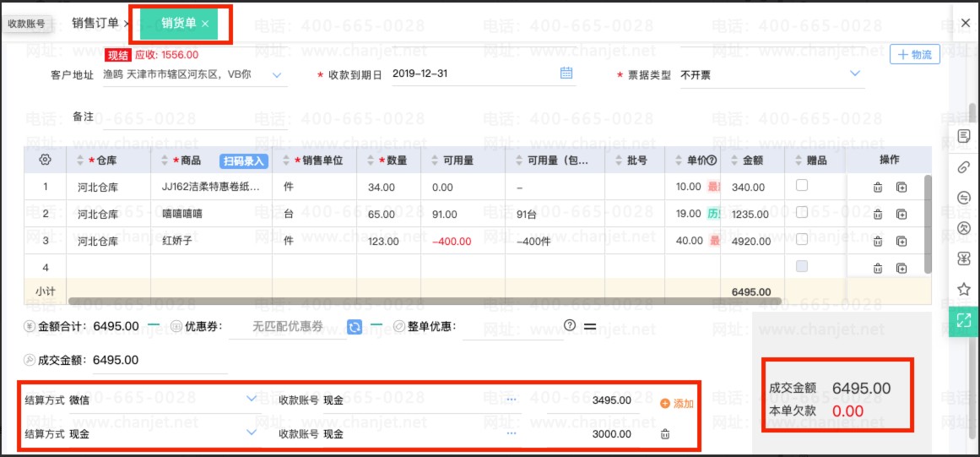Viewport: 980px width, 457px height.
Task: Expand 结算方式 现金 dropdown
Action: pos(252,432)
